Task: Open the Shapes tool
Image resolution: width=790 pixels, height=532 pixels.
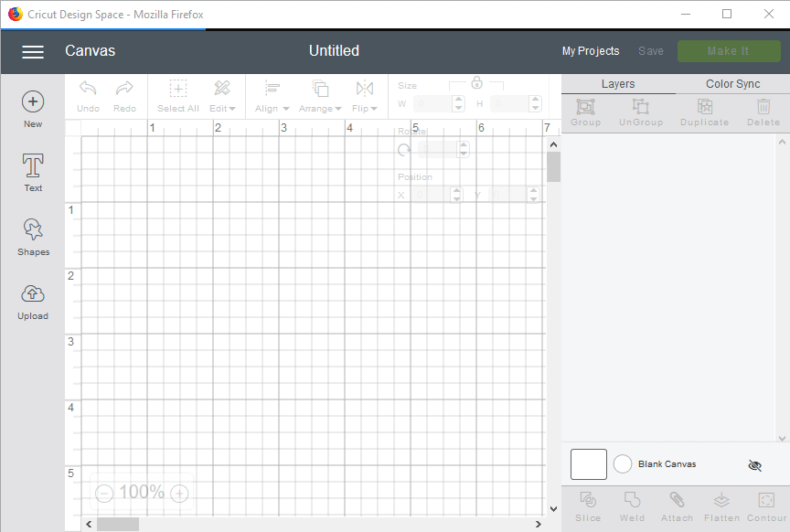Action: 33,230
